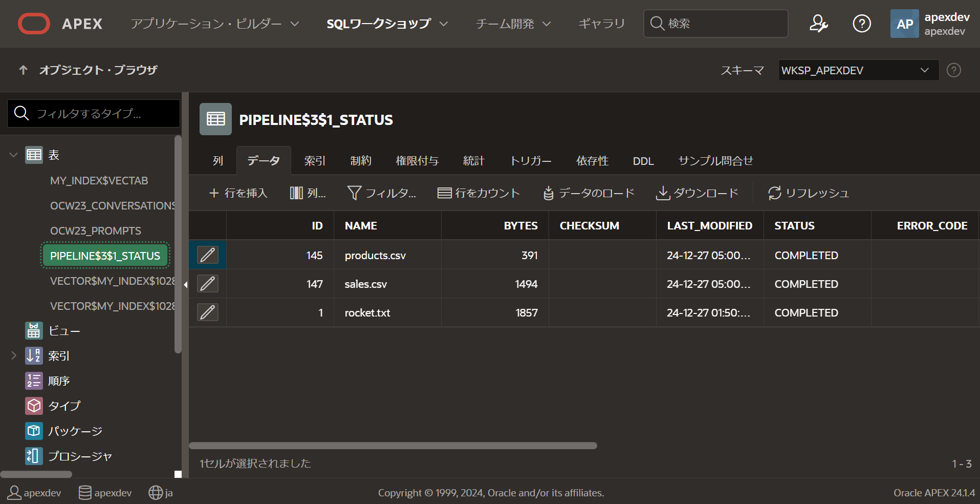
Task: Open the WKSP_APEXDEV schema select list
Action: coord(858,70)
